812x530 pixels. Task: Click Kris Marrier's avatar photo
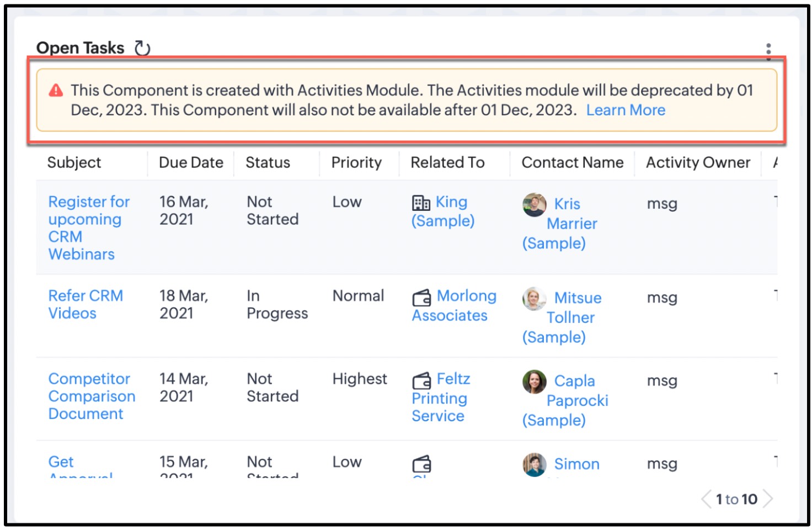click(534, 205)
